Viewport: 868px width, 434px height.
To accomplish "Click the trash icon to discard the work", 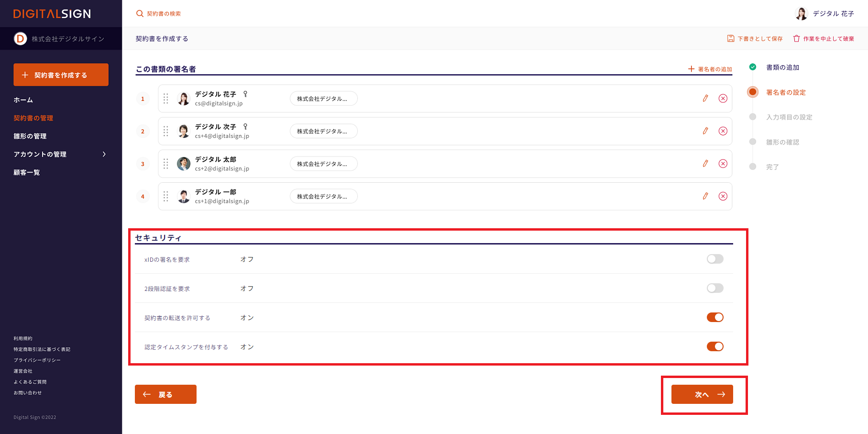I will pyautogui.click(x=796, y=39).
